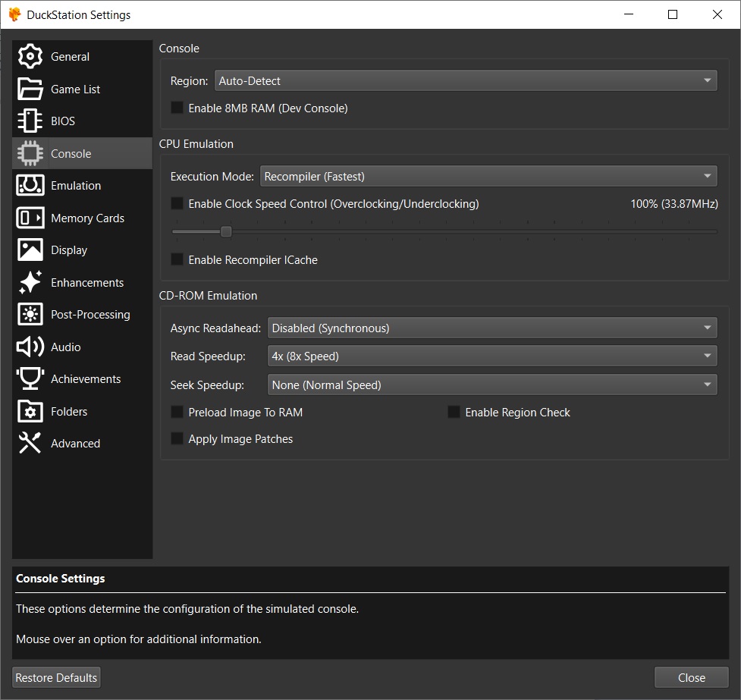Image resolution: width=741 pixels, height=700 pixels.
Task: Open the Region Auto-Detect dropdown
Action: point(466,81)
